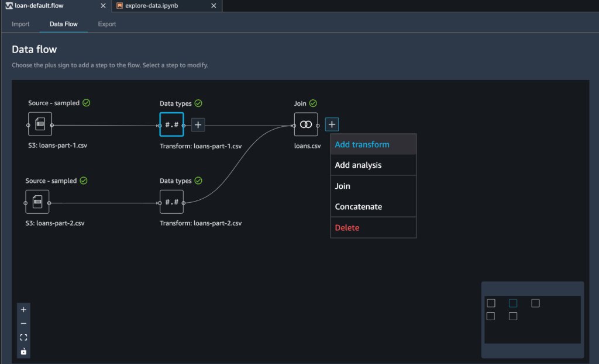Click the Data types node for loans-part-1.csv
This screenshot has height=364, width=599.
171,124
